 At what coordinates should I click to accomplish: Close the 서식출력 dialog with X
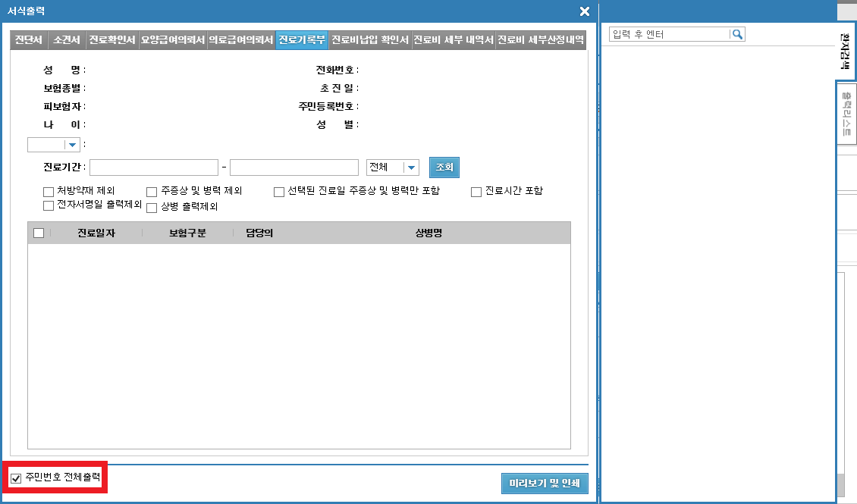[x=584, y=11]
